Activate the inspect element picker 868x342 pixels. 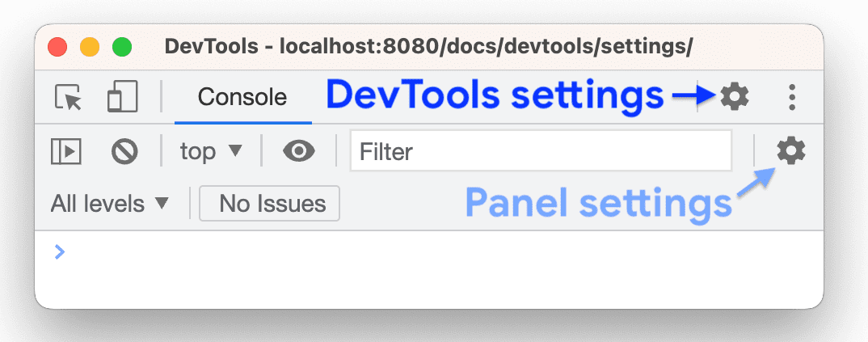pyautogui.click(x=69, y=98)
